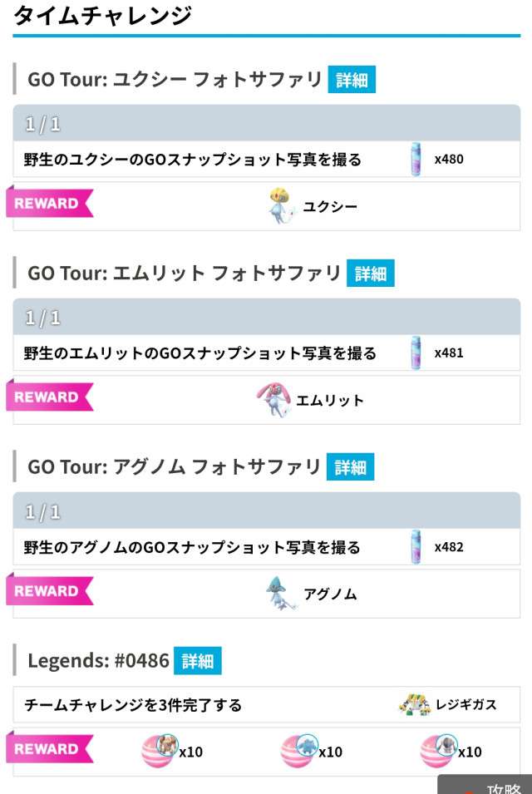Open 詳細 for Legends #0486
This screenshot has width=532, height=794.
[x=198, y=661]
